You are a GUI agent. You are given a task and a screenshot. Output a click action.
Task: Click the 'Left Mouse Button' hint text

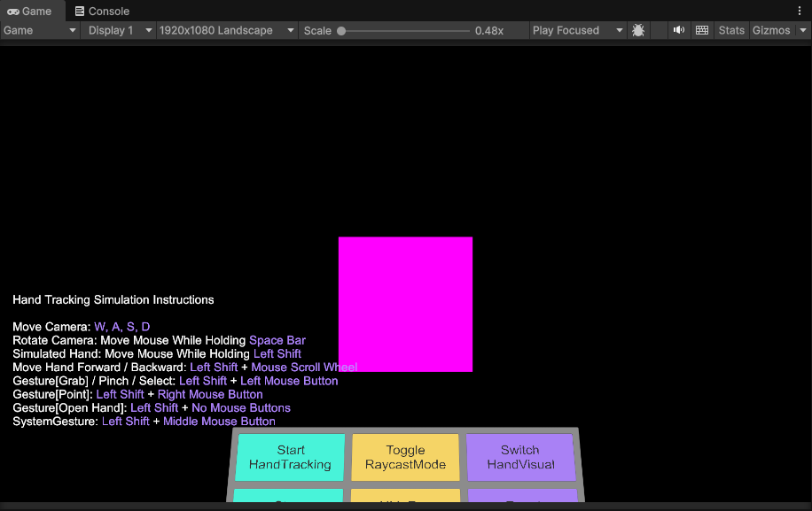[x=289, y=381]
